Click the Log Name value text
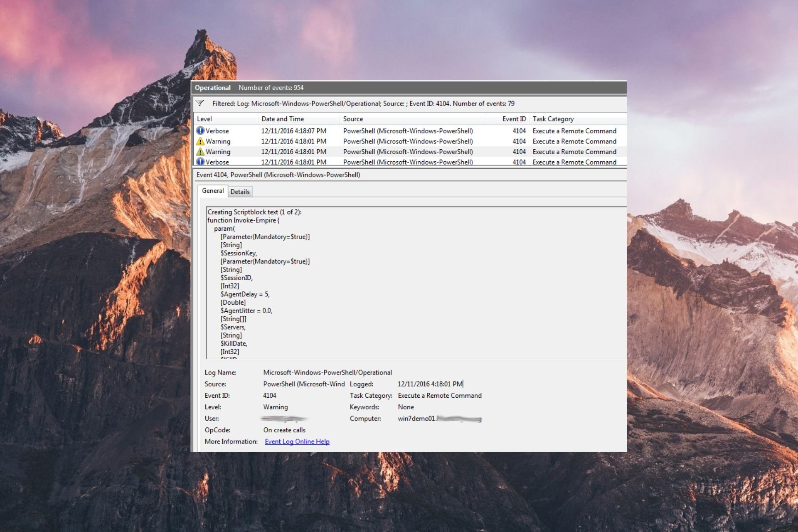The width and height of the screenshot is (798, 532). coord(328,372)
